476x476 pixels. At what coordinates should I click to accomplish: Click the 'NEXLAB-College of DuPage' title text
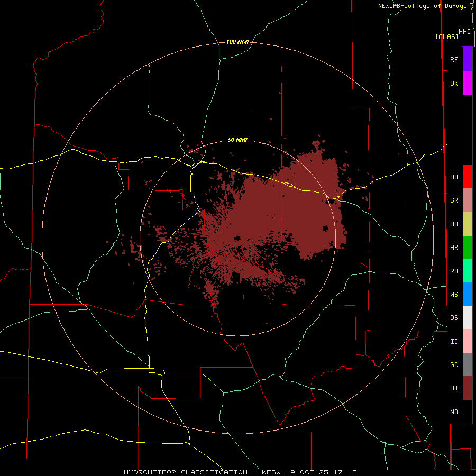[423, 6]
